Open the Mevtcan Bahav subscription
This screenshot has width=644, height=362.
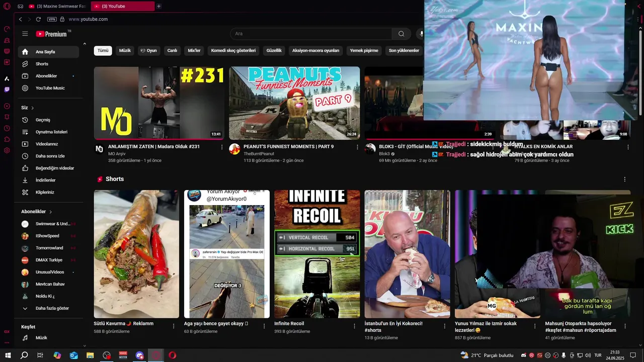coord(48,284)
